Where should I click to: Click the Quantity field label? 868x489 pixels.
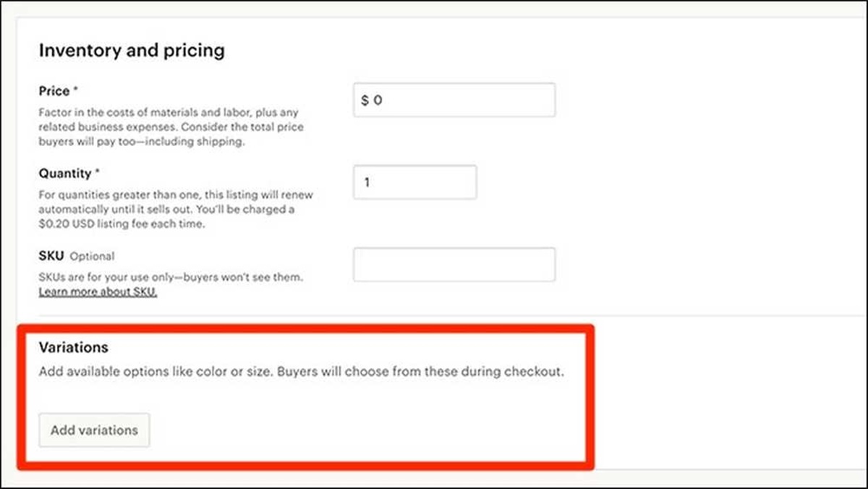(65, 174)
